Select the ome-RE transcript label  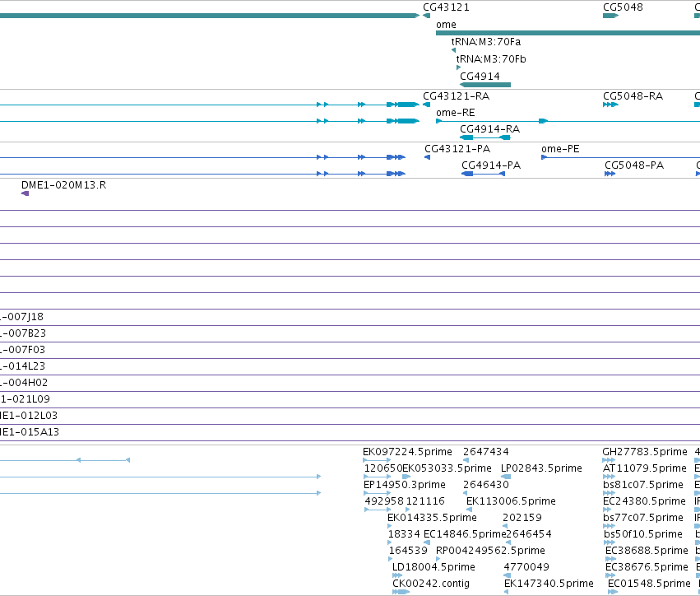pos(456,113)
